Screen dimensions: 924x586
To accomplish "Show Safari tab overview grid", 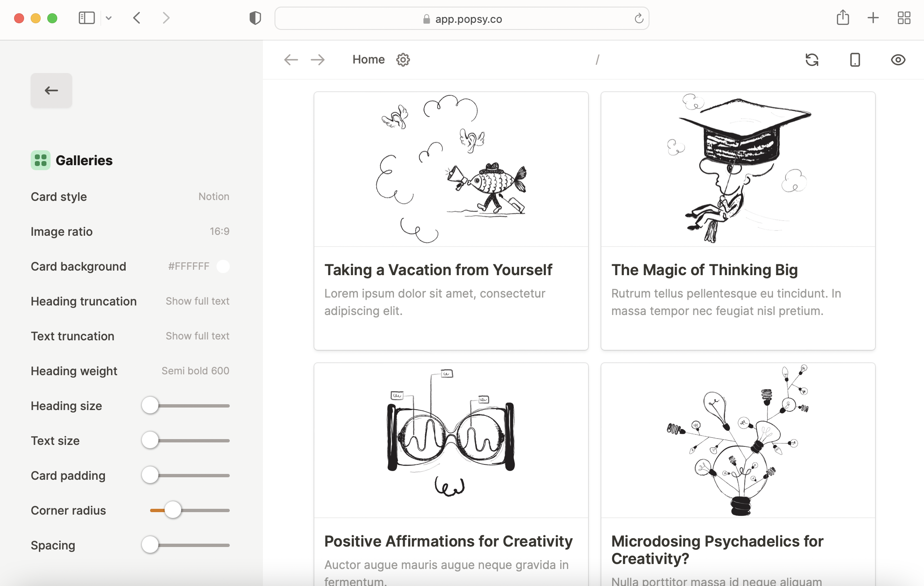I will [904, 18].
